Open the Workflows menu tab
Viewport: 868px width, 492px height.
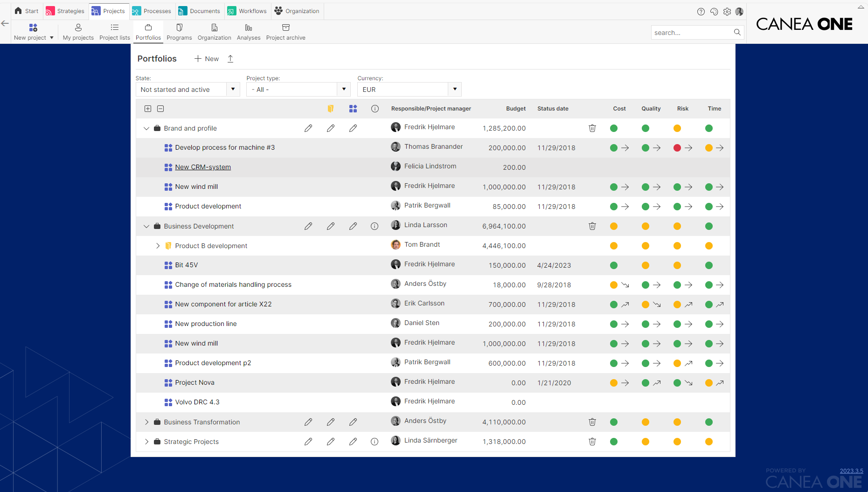(247, 11)
